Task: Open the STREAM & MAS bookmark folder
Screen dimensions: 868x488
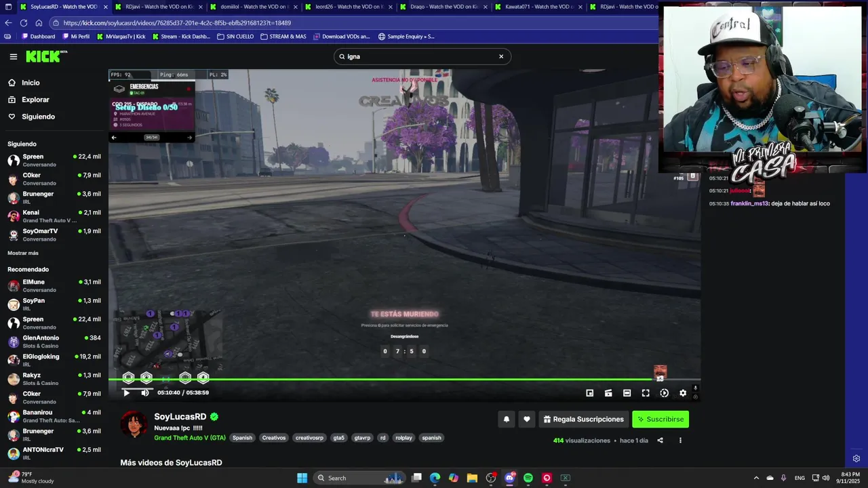Action: [x=283, y=37]
